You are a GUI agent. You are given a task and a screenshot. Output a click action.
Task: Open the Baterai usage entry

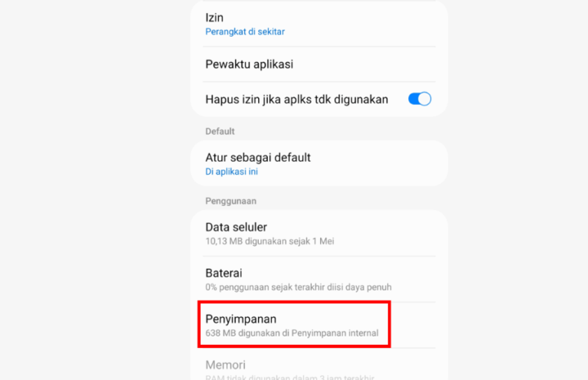[318, 280]
